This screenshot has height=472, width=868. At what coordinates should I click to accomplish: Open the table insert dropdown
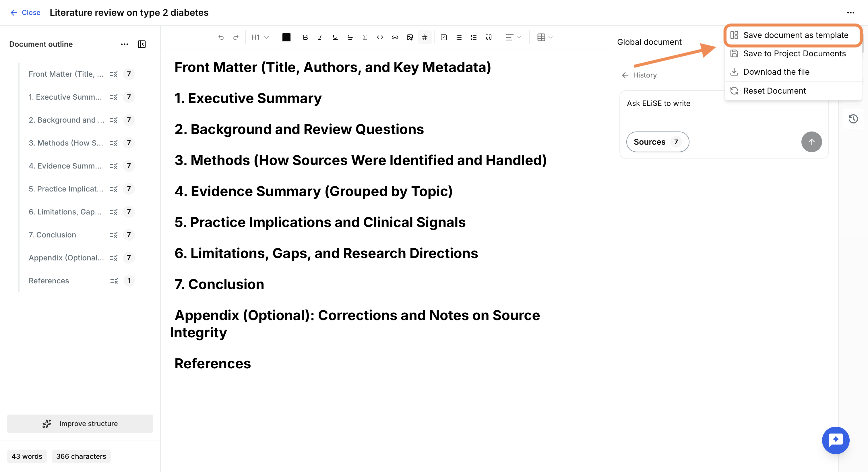point(545,37)
